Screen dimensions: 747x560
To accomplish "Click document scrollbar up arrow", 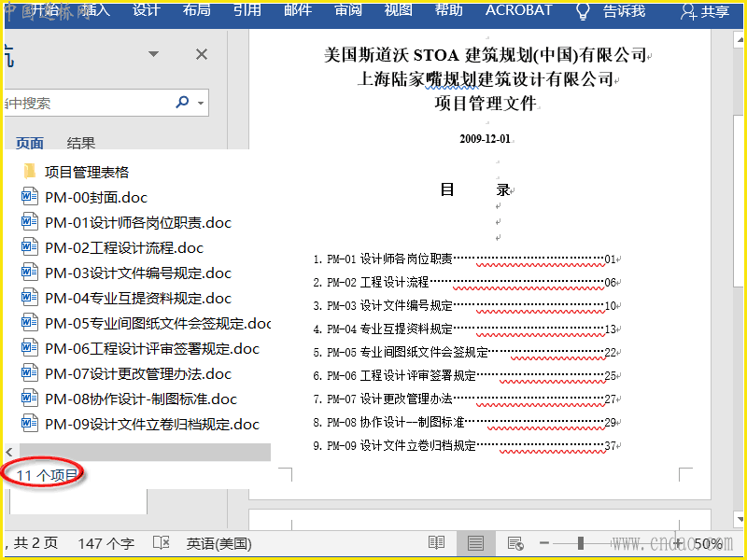I will click(x=740, y=40).
